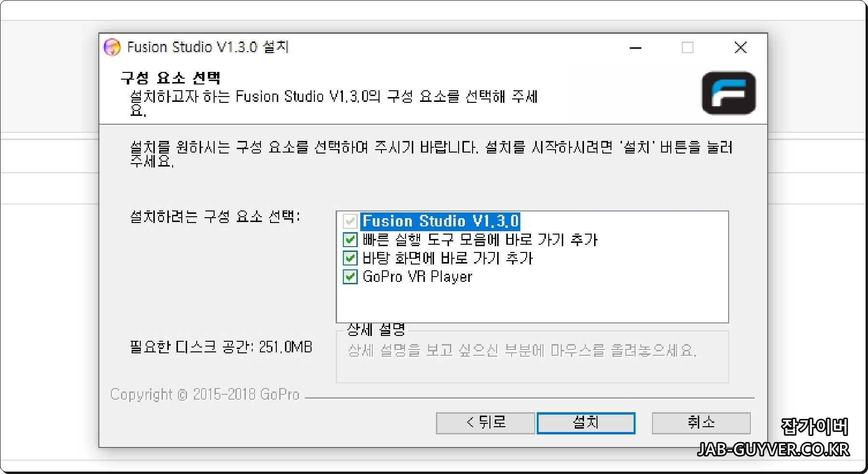Select the highlighted Fusion Studio V1.3.0 item
The height and width of the screenshot is (474, 868).
pyautogui.click(x=440, y=221)
